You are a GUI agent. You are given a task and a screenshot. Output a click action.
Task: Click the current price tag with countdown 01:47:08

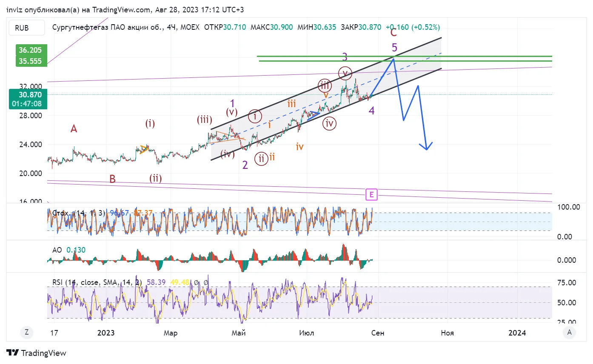[27, 99]
